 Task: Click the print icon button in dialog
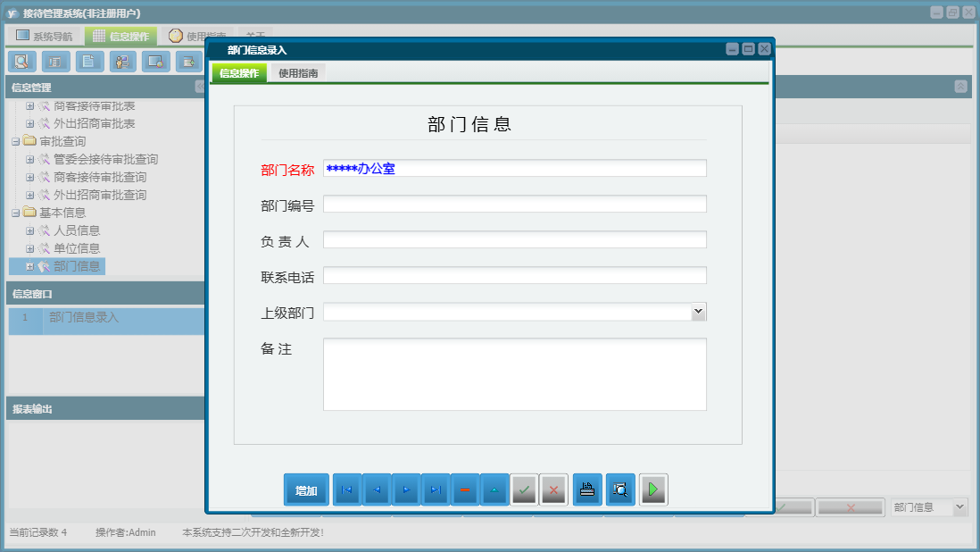(587, 489)
